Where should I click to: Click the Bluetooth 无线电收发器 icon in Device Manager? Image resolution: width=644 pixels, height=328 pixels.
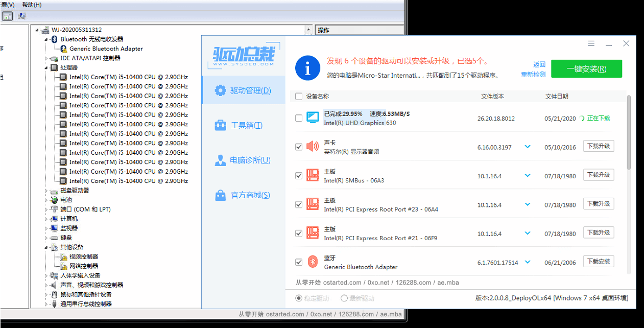(x=54, y=39)
